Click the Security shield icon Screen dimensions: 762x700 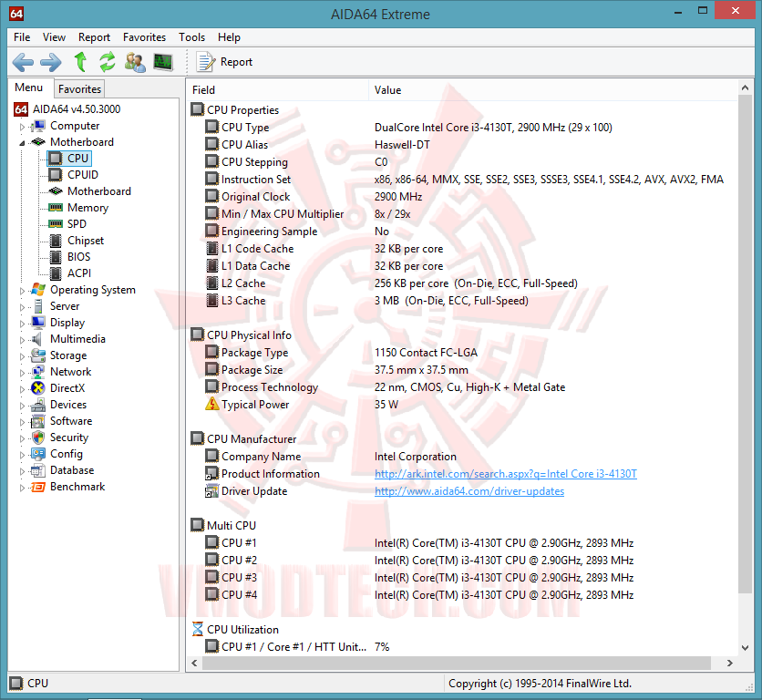[38, 437]
